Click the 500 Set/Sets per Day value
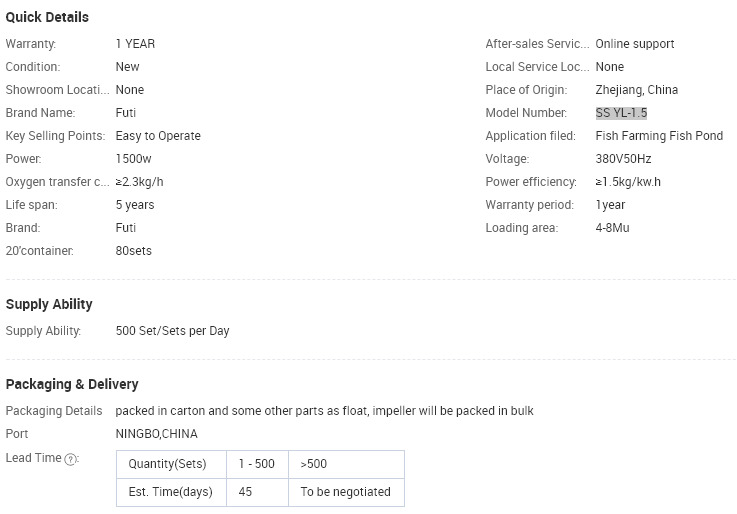 point(172,331)
